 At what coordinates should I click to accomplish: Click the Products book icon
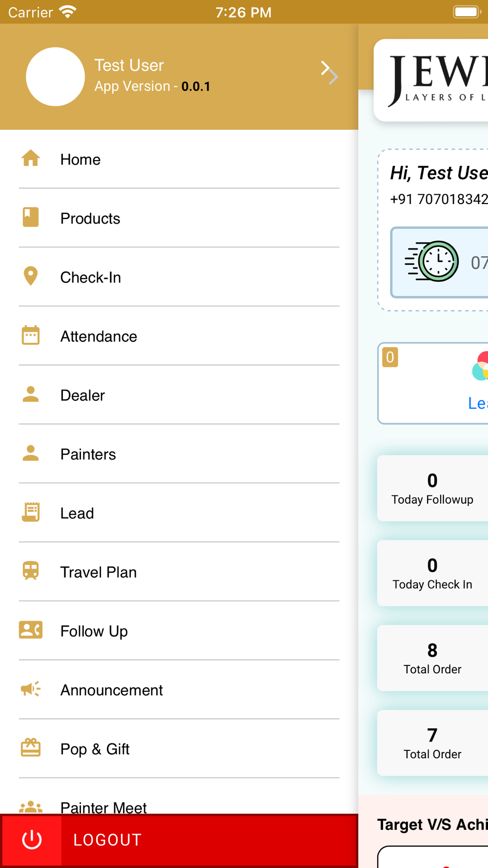31,217
